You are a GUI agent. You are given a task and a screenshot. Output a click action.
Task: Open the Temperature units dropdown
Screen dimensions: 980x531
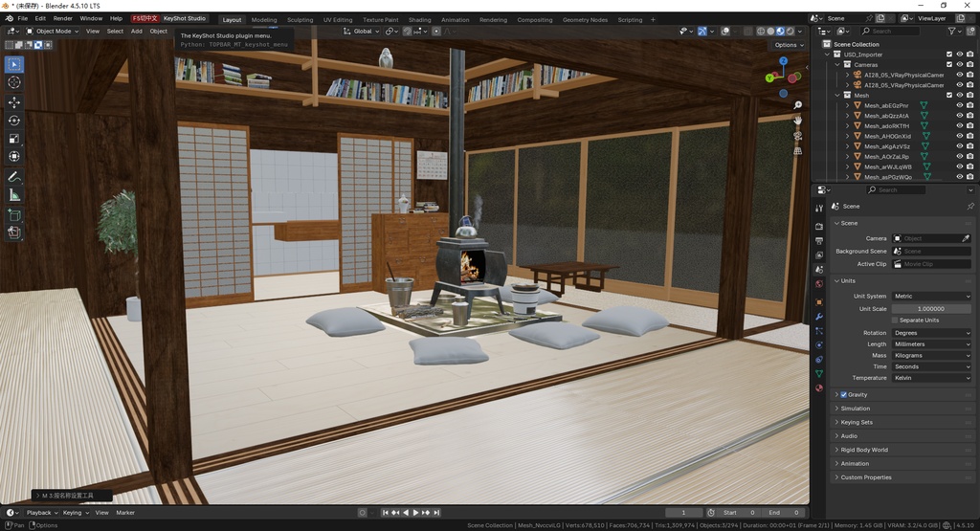931,378
